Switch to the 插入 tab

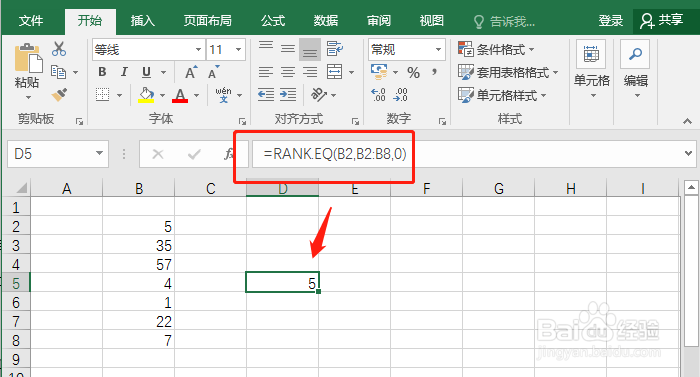pyautogui.click(x=142, y=21)
